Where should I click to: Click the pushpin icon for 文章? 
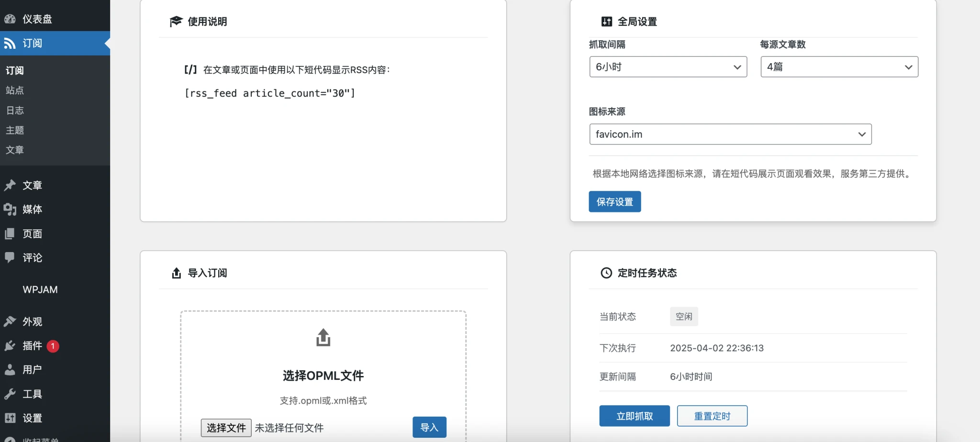point(10,186)
